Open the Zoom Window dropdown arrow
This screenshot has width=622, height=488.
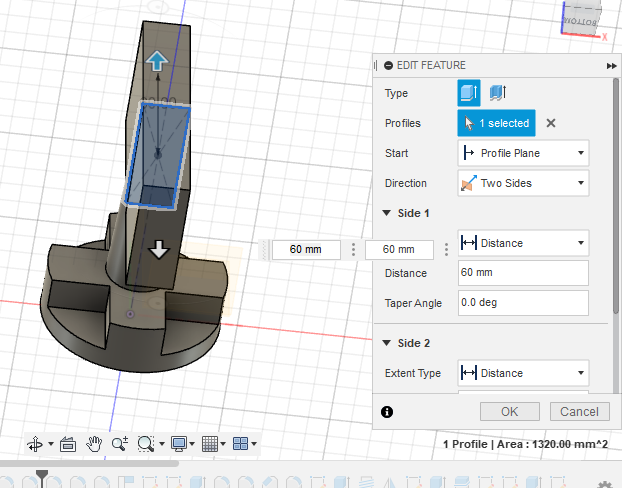pos(162,444)
